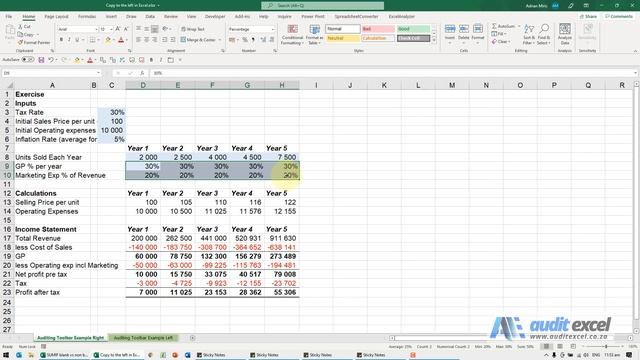
Task: Click the Cut icon in Clipboard group
Action: tap(20, 27)
